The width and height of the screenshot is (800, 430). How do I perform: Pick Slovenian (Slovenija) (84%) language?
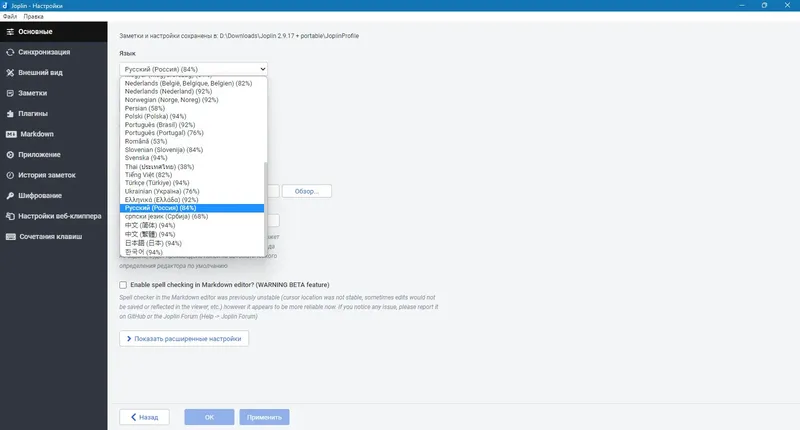pos(192,149)
